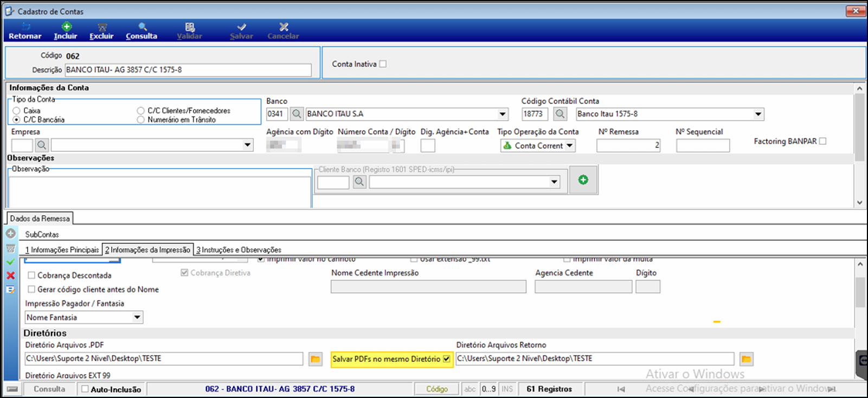Enable the Conta Inativa checkbox
The image size is (868, 398).
pos(383,64)
